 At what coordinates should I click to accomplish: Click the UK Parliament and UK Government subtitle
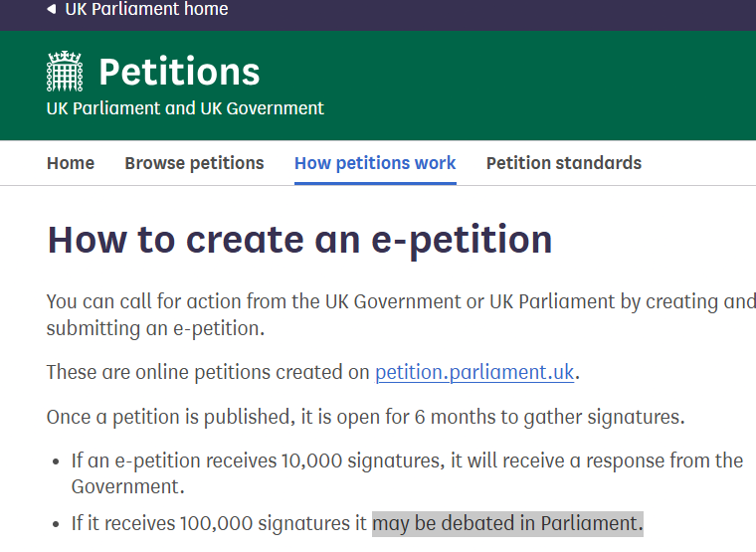pos(185,108)
